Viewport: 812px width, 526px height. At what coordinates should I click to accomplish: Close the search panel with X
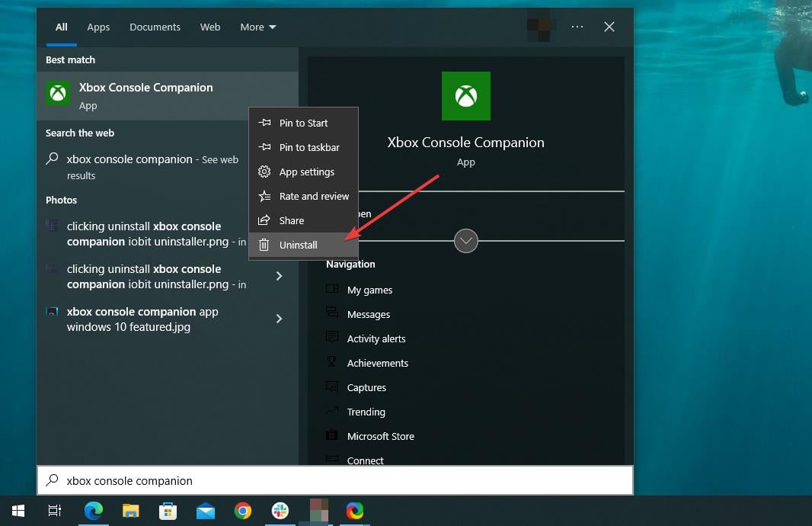(609, 27)
